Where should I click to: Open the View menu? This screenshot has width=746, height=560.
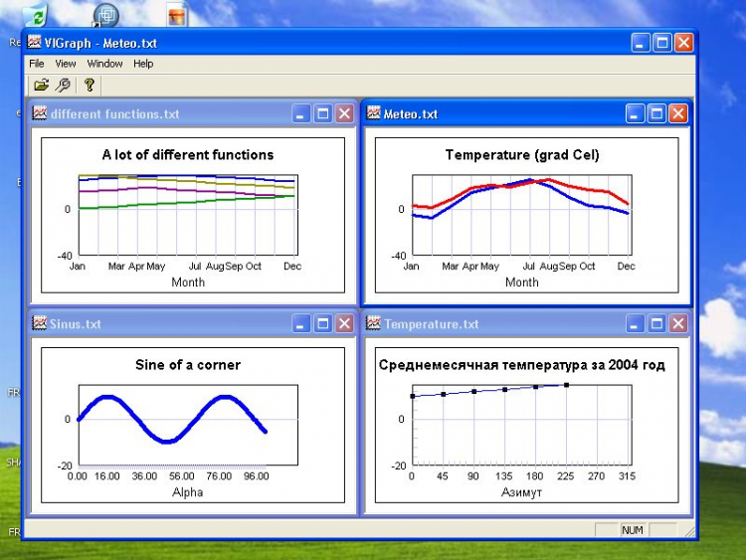click(66, 64)
